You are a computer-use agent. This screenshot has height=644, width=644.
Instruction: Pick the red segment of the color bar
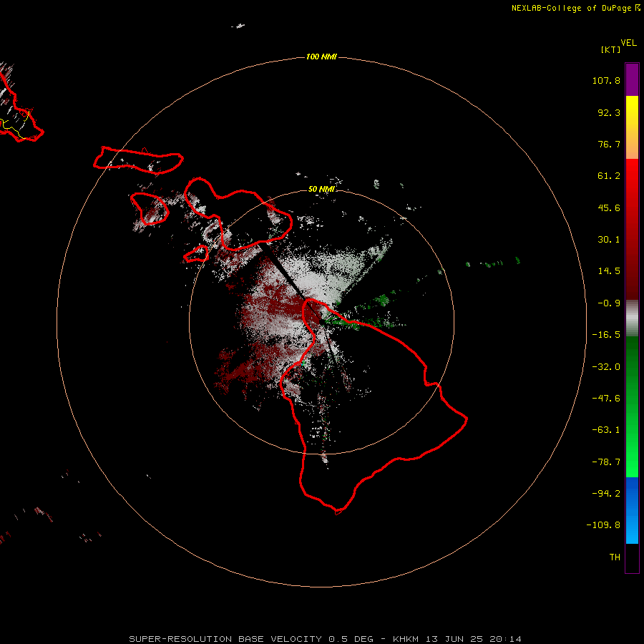(x=632, y=229)
